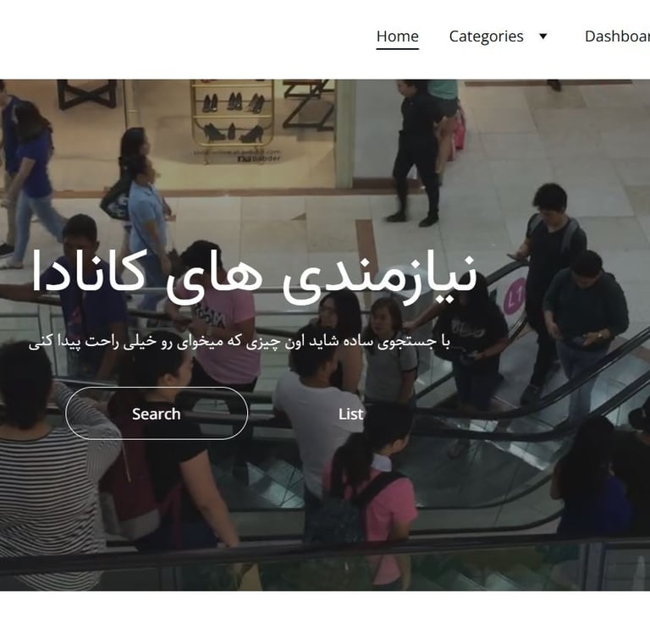650x644 pixels.
Task: Click the empty header area left of Home
Action: 183,37
